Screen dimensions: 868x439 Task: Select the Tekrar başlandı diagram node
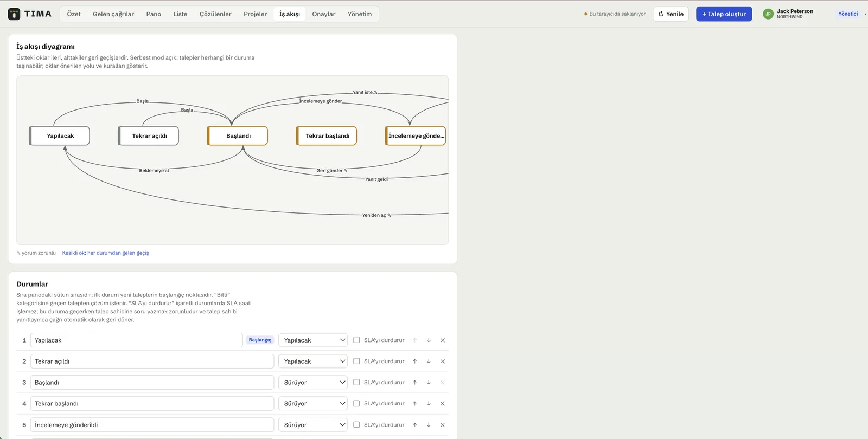coord(327,136)
